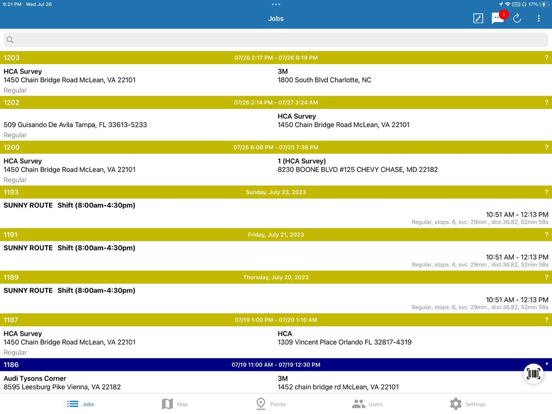Select SUNNY ROUTE under Thursday, July 20
552x414 pixels.
28,290
